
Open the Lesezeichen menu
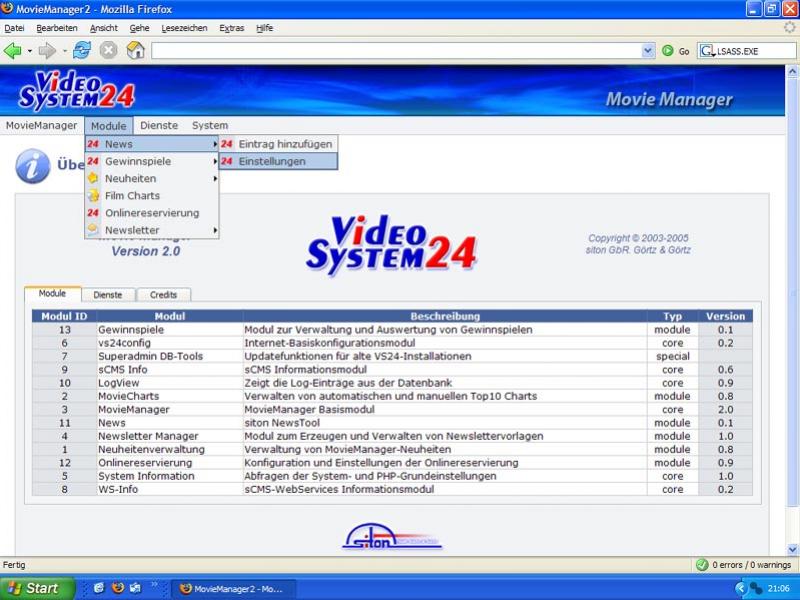click(184, 28)
